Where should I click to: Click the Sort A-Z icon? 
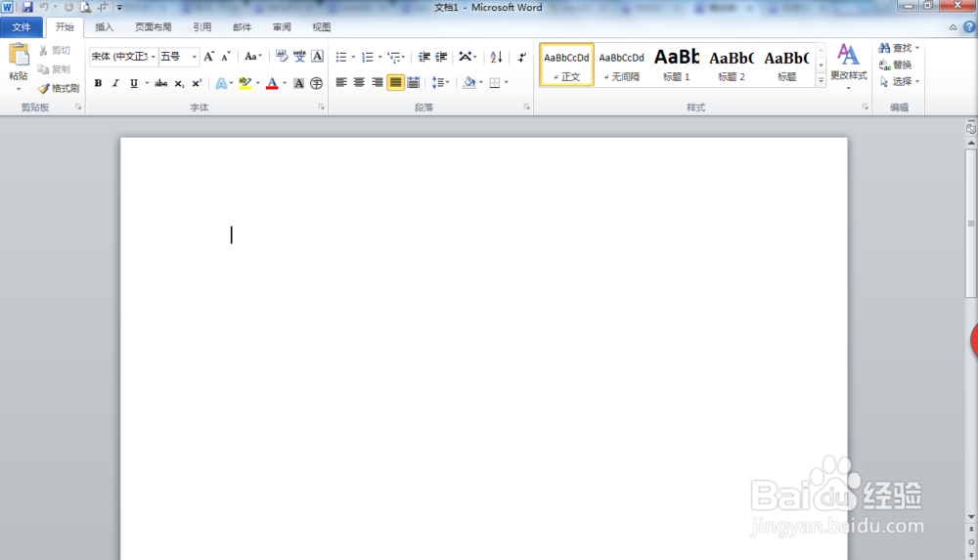coord(497,57)
